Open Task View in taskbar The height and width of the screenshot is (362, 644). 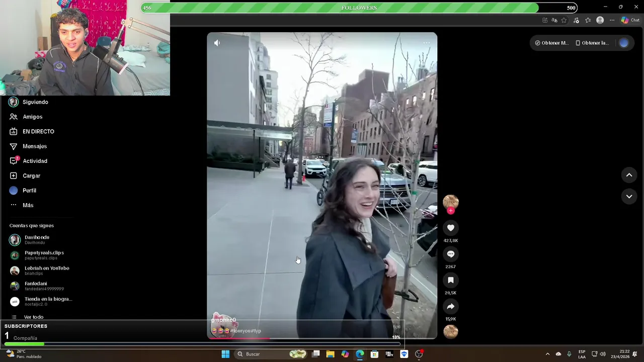(316, 354)
